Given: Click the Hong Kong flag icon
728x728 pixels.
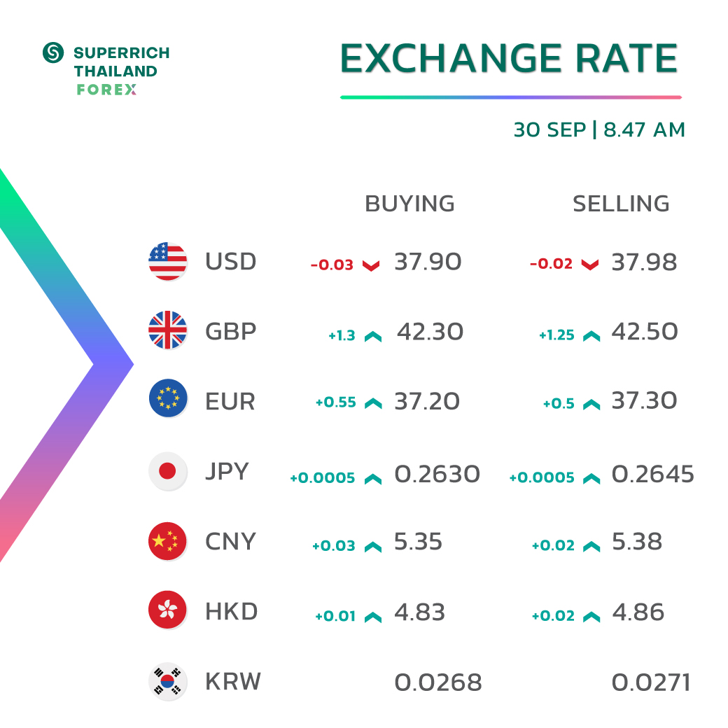Looking at the screenshot, I should point(167,610).
